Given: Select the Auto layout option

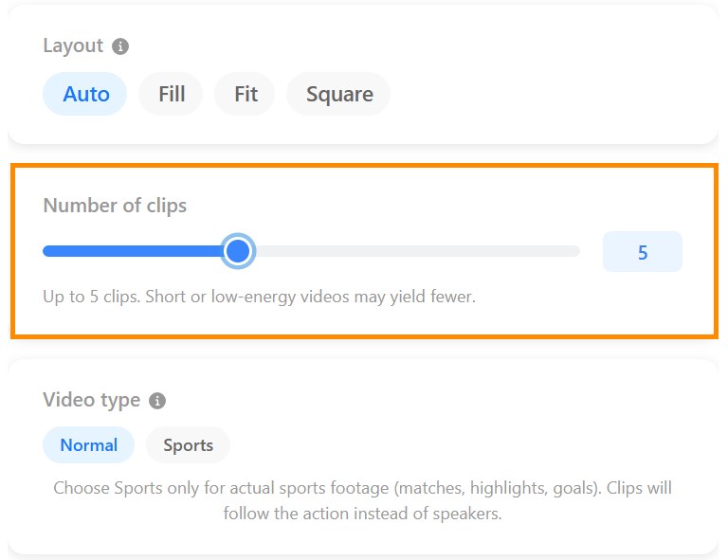Looking at the screenshot, I should 85,94.
